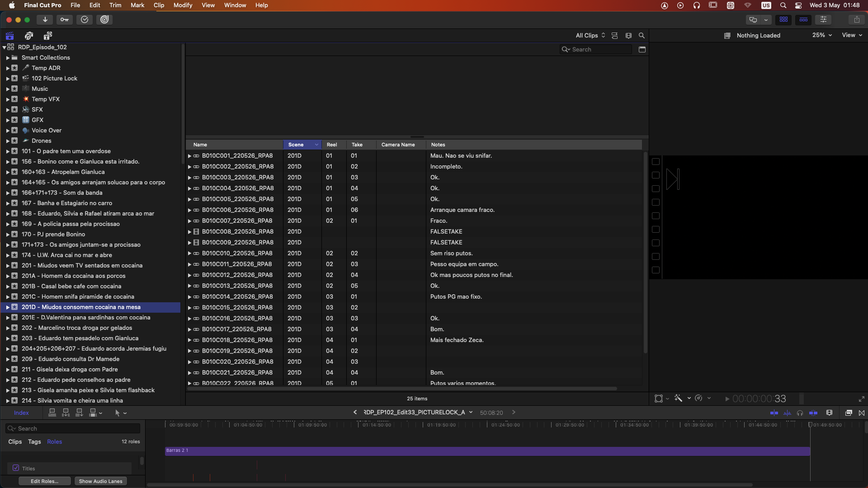Open the viewer 25% zoom dropdown
This screenshot has width=868, height=488.
point(822,35)
